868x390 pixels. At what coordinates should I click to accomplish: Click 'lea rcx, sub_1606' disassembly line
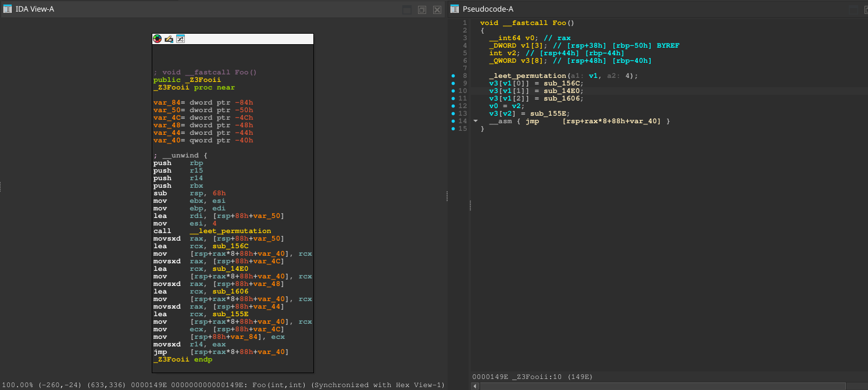[x=201, y=291]
